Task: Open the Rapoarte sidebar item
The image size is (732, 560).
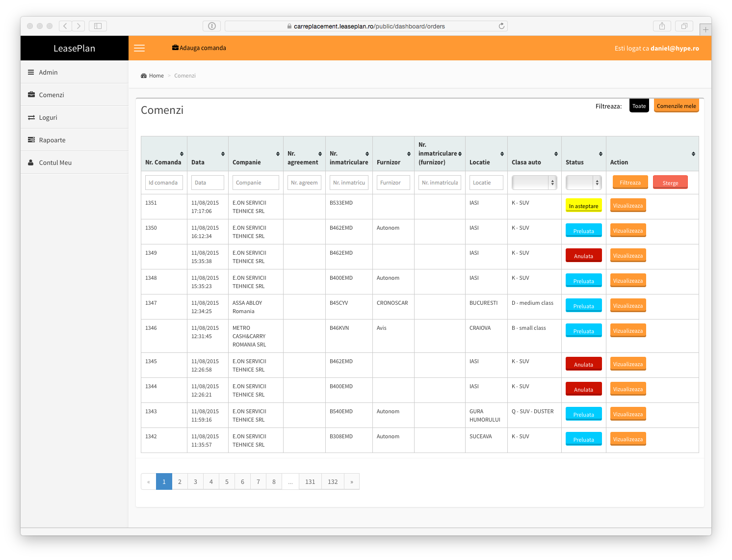Action: point(75,140)
